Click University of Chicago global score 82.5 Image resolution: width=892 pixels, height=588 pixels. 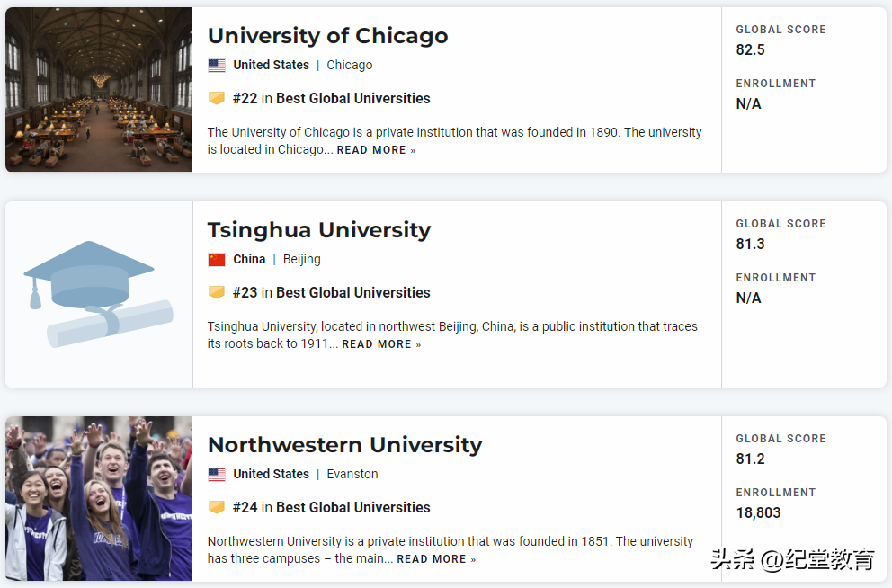pos(750,49)
